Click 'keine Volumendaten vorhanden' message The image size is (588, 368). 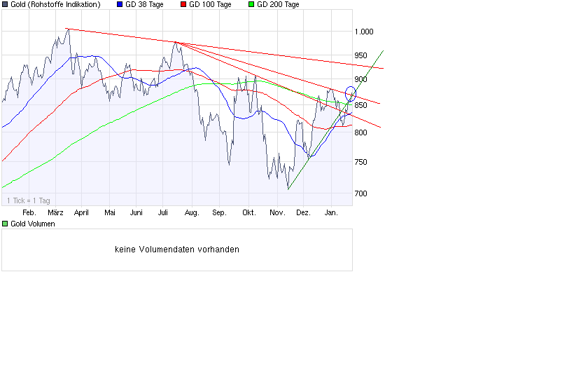coord(177,250)
